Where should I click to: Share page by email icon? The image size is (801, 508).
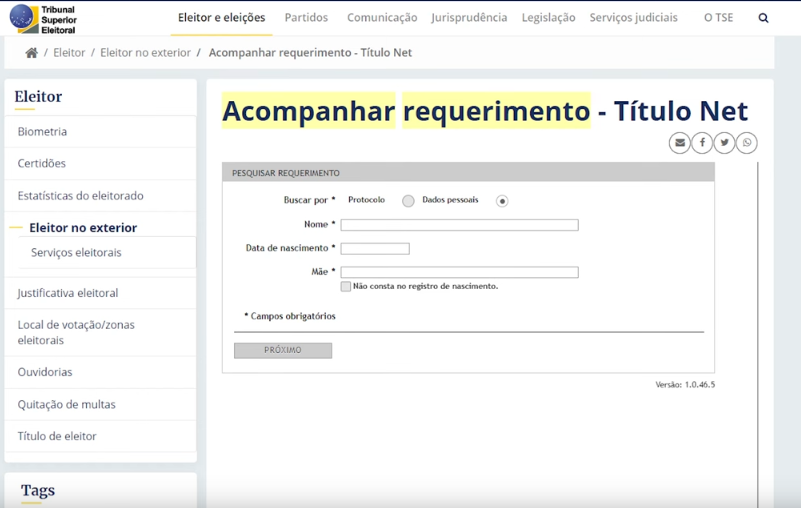pyautogui.click(x=679, y=143)
